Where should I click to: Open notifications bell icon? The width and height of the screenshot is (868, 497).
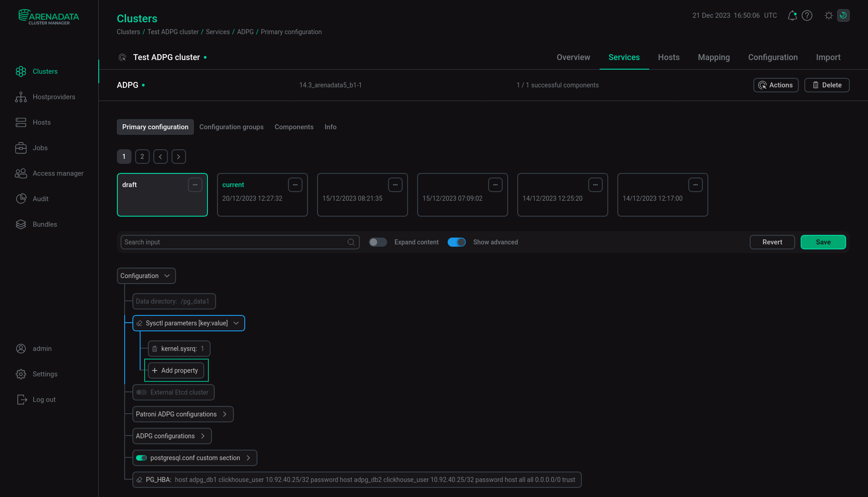pyautogui.click(x=792, y=15)
